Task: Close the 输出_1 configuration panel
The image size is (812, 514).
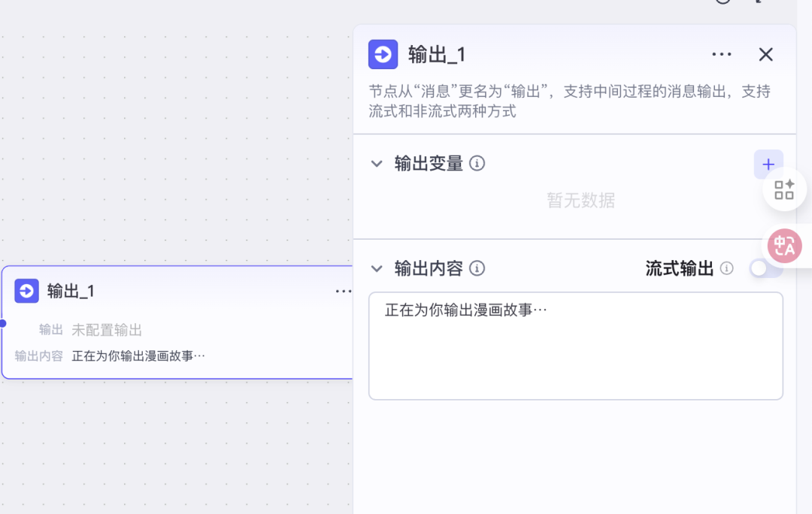Action: (x=765, y=54)
